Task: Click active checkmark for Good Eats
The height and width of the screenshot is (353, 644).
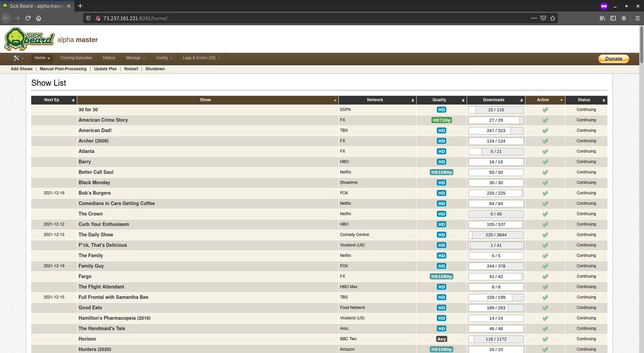Action: tap(545, 308)
